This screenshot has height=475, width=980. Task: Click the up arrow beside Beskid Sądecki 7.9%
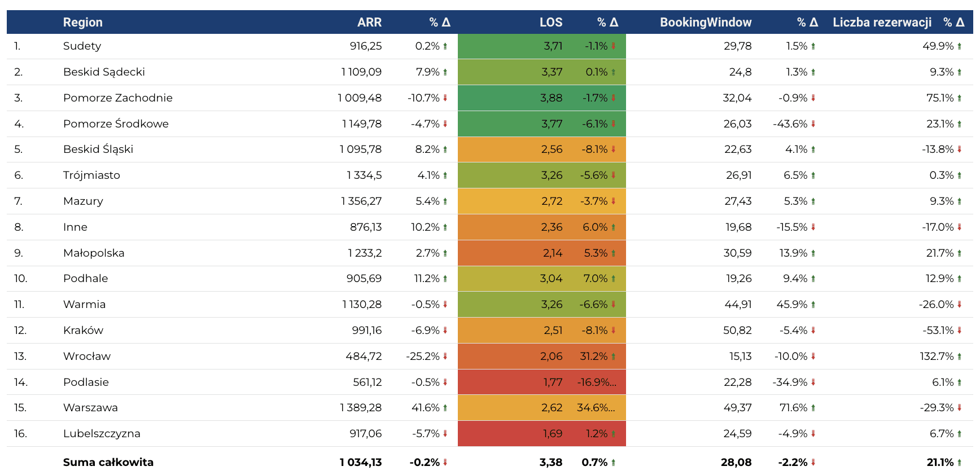(445, 72)
